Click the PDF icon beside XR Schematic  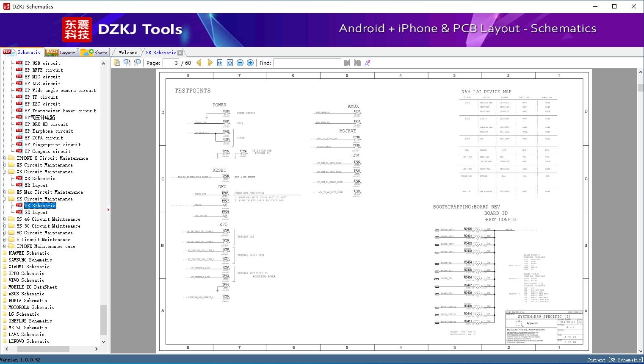coord(19,178)
